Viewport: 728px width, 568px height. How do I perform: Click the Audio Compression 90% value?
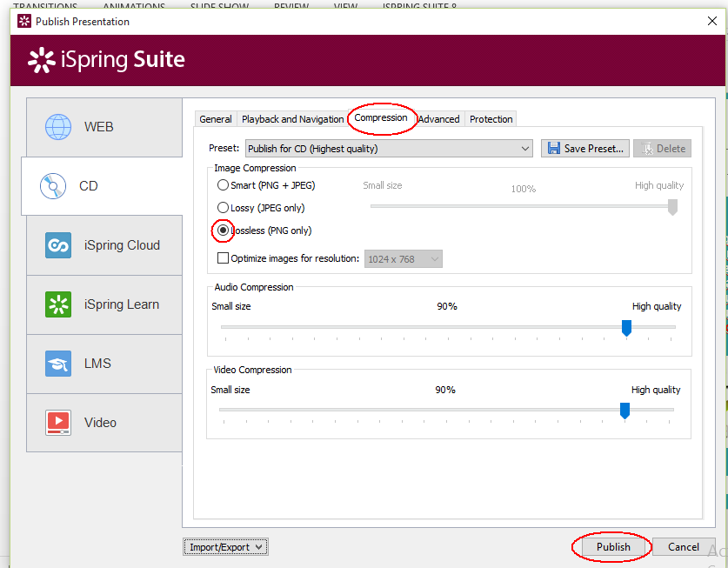(x=447, y=306)
